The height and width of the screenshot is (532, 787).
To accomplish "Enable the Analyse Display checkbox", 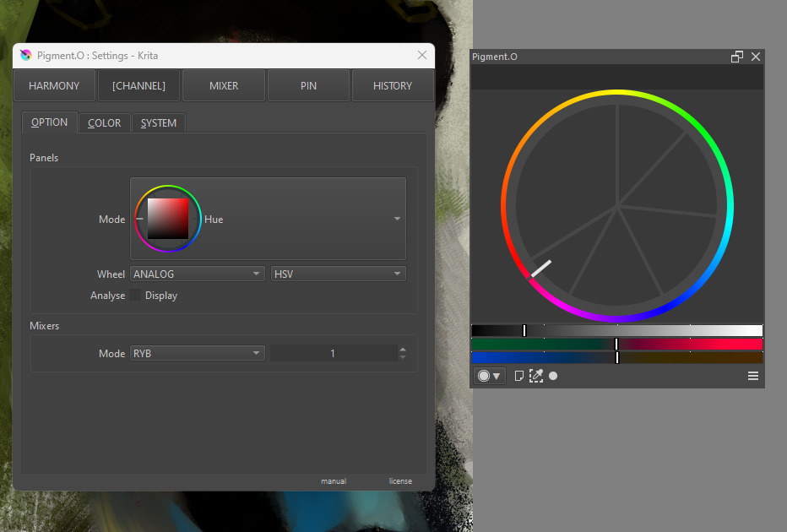I will pyautogui.click(x=135, y=296).
